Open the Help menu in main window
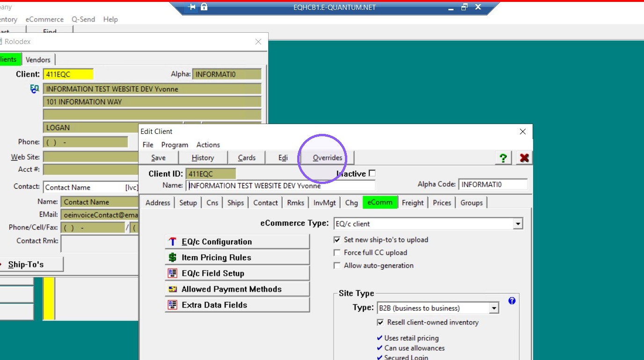This screenshot has width=644, height=360. coord(110,20)
